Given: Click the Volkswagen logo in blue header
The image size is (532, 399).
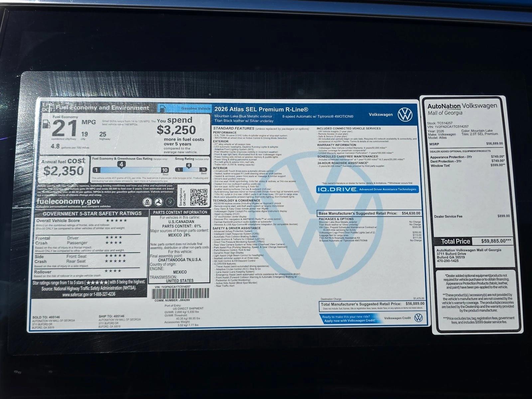Looking at the screenshot, I should (x=405, y=114).
